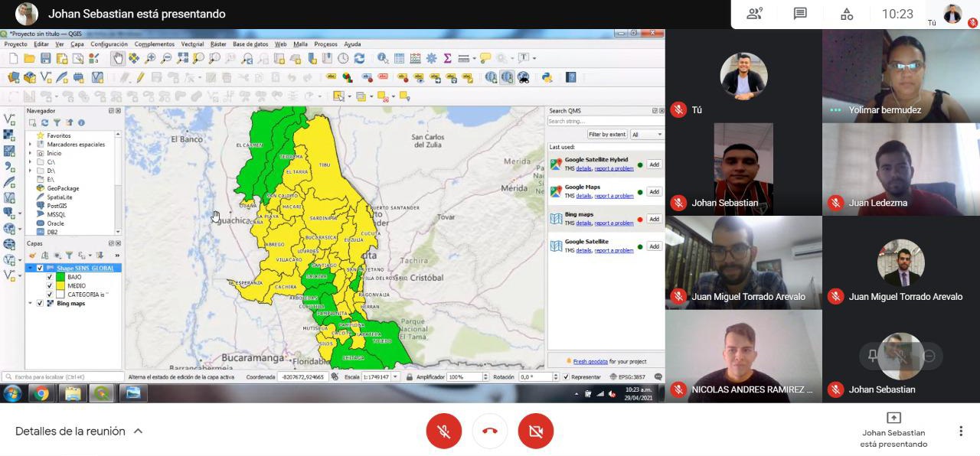
Task: Click the green BAJO color swatch
Action: click(60, 277)
